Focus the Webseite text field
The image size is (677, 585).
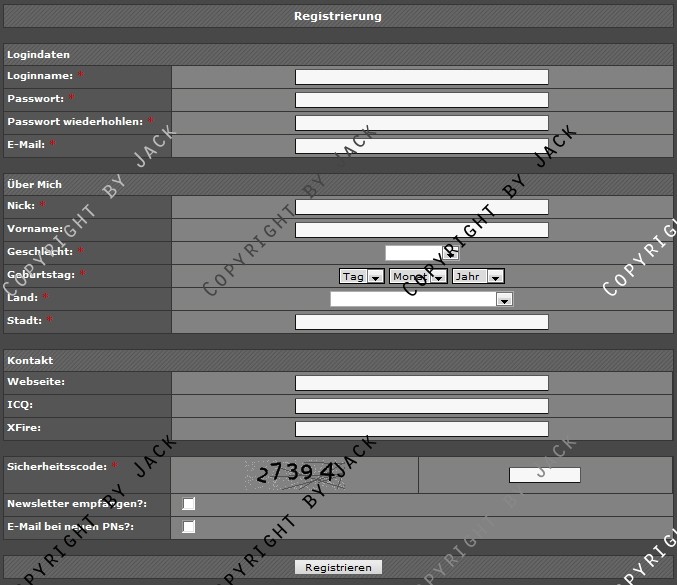click(421, 383)
